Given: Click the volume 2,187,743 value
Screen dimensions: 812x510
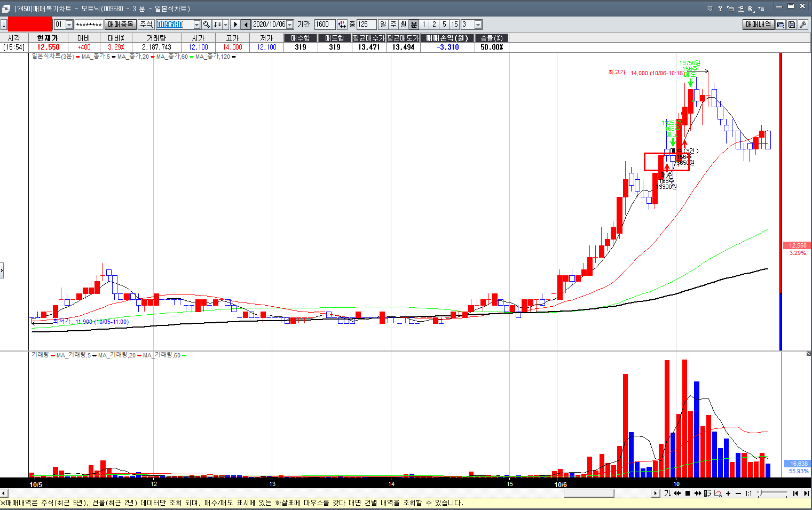Looking at the screenshot, I should click(156, 47).
